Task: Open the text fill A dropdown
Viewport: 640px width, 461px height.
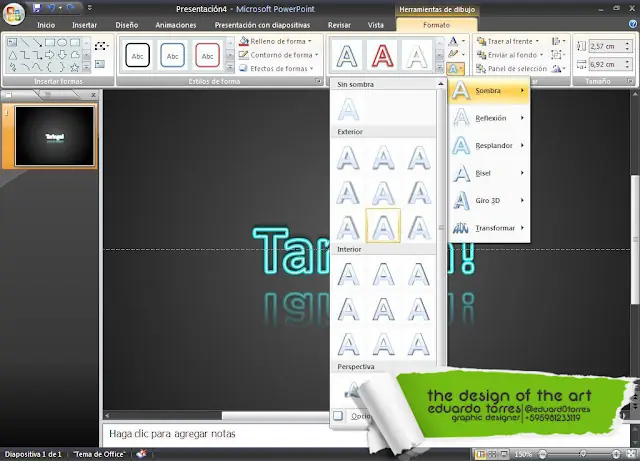Action: (457, 41)
